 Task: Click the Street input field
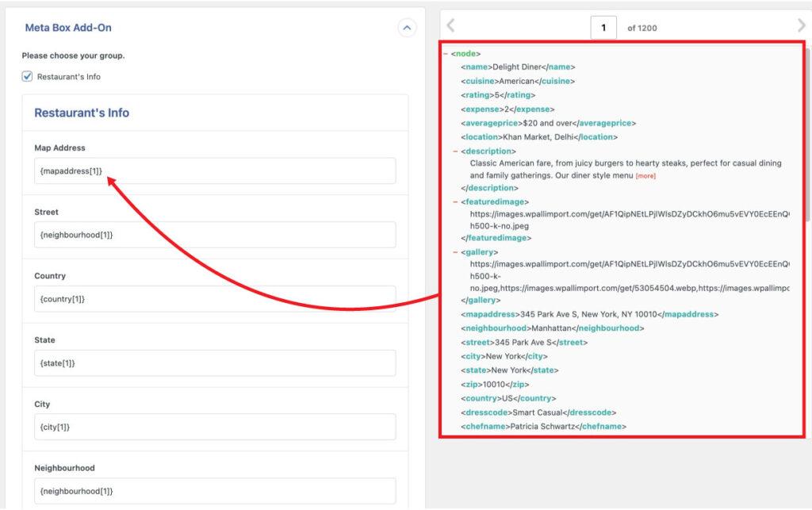tap(214, 235)
